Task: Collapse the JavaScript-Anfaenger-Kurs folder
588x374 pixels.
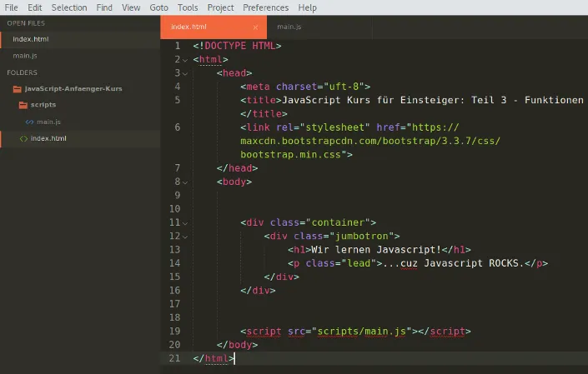Action: pyautogui.click(x=73, y=89)
